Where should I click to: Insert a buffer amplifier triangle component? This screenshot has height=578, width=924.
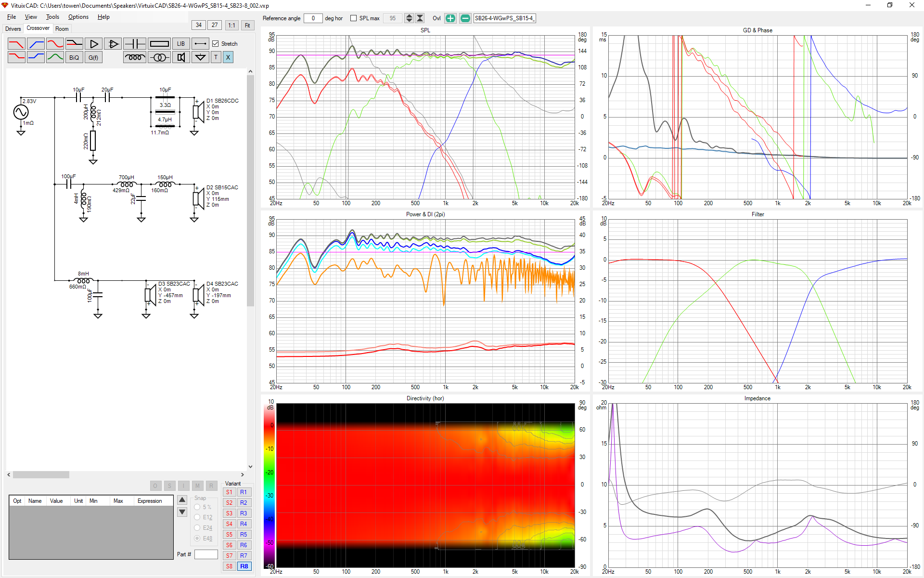(93, 44)
